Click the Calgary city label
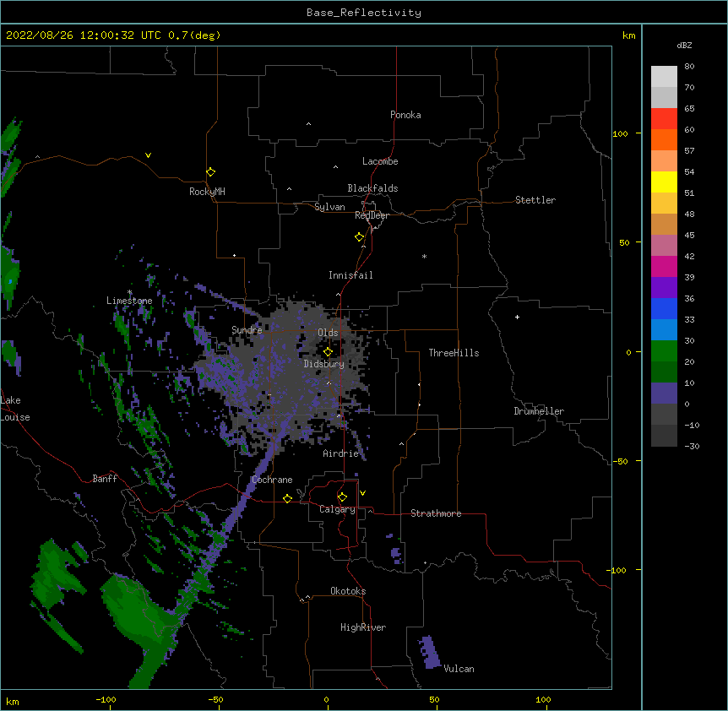The image size is (728, 711). pos(337,509)
